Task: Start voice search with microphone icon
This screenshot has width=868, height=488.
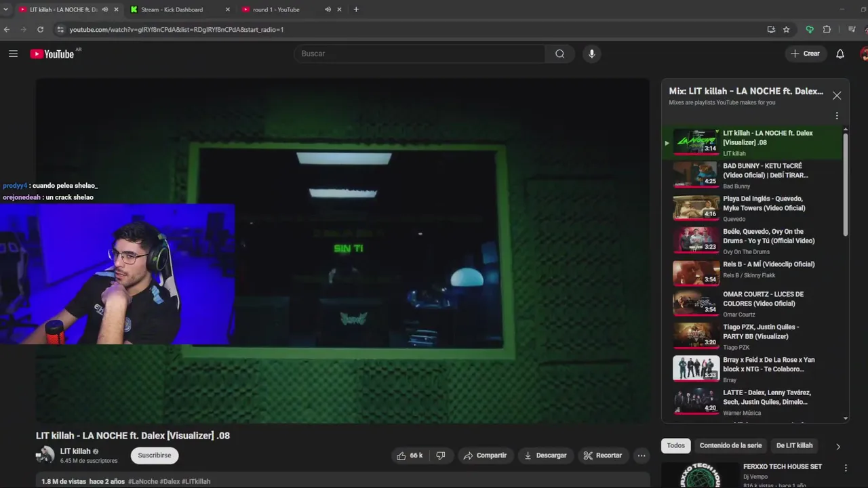Action: tap(591, 54)
